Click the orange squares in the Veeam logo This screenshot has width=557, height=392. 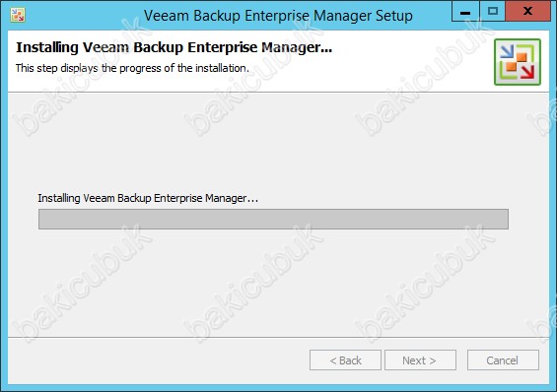(x=517, y=61)
